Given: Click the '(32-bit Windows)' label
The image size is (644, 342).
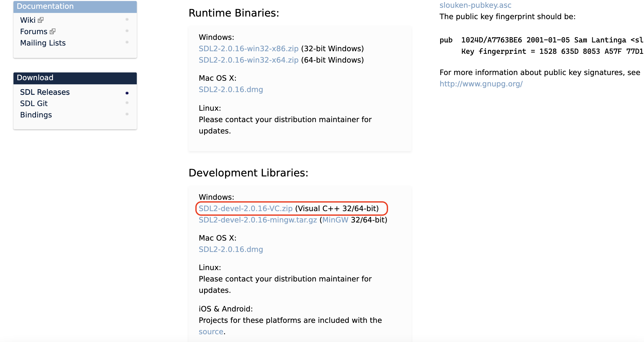Looking at the screenshot, I should [x=332, y=49].
